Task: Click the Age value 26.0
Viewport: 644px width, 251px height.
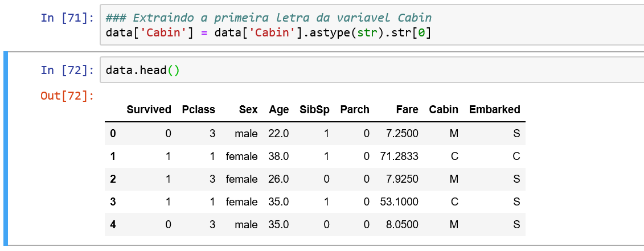Action: pyautogui.click(x=279, y=179)
